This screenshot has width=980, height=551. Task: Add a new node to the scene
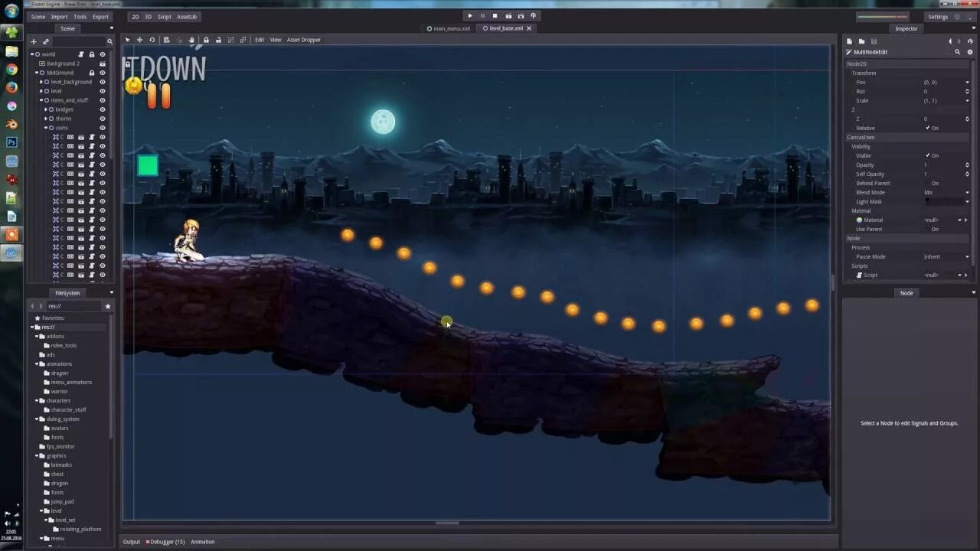(x=34, y=41)
